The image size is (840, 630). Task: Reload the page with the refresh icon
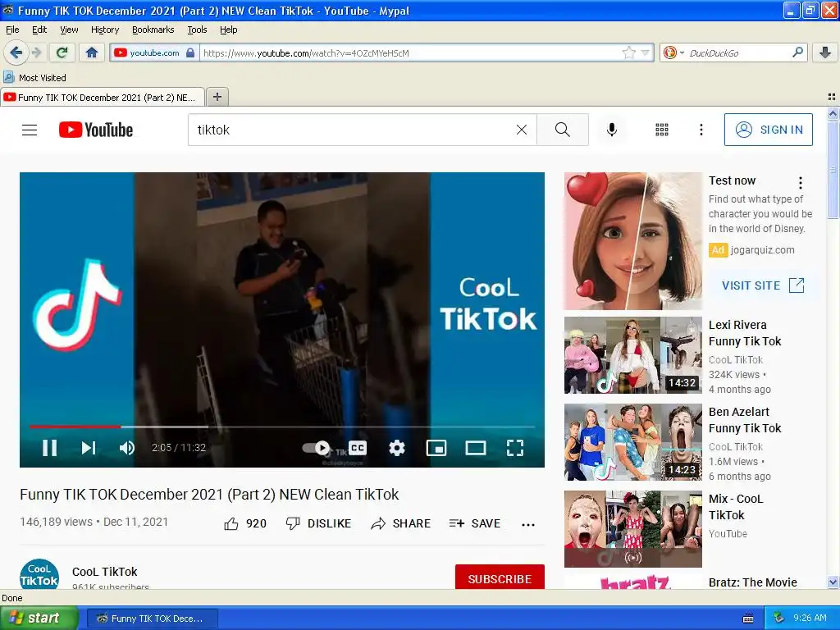pyautogui.click(x=62, y=52)
